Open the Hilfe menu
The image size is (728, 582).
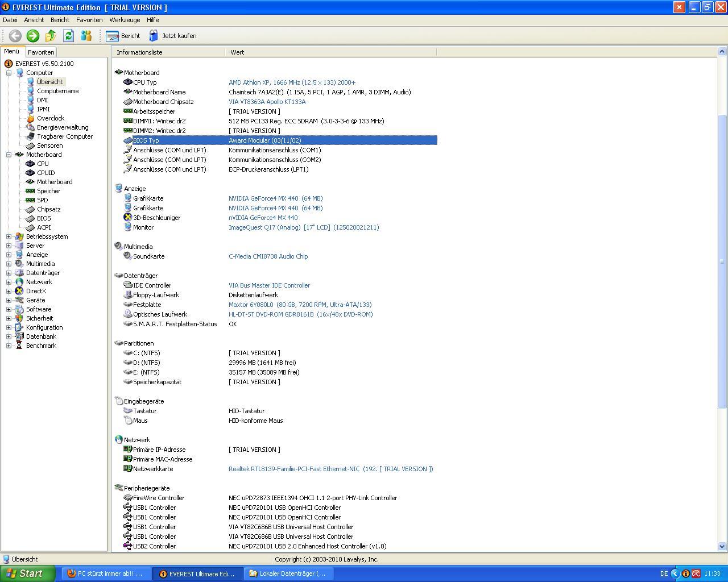coord(152,20)
